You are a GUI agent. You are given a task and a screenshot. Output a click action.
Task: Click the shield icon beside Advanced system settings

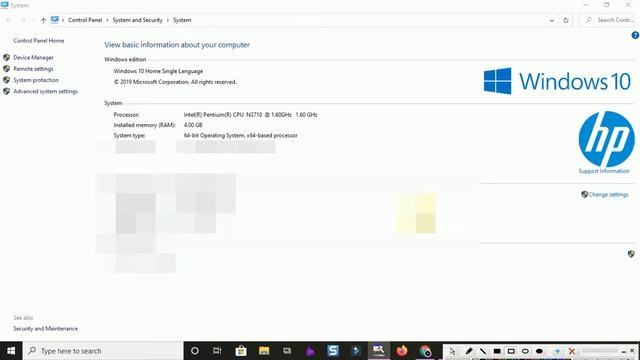pyautogui.click(x=6, y=91)
